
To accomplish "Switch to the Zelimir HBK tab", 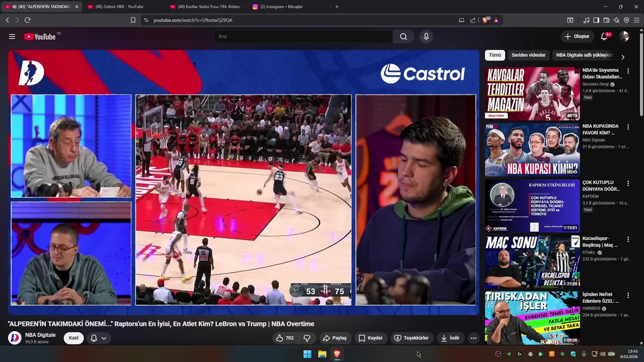I will coord(123,7).
